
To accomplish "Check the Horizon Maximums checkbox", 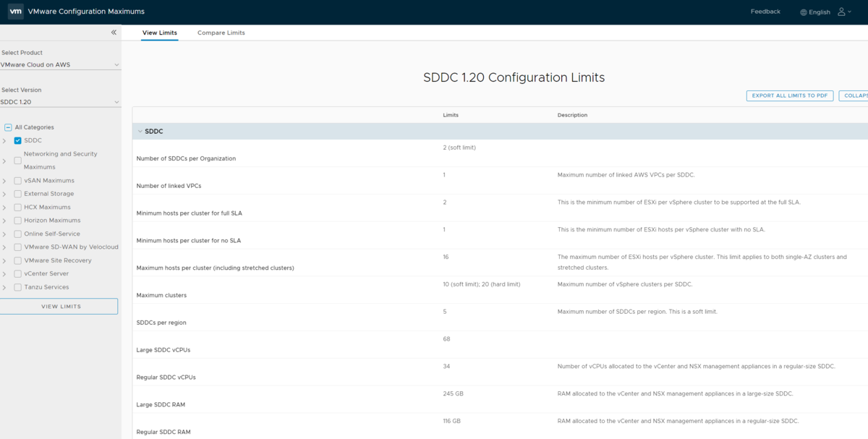I will (x=18, y=221).
